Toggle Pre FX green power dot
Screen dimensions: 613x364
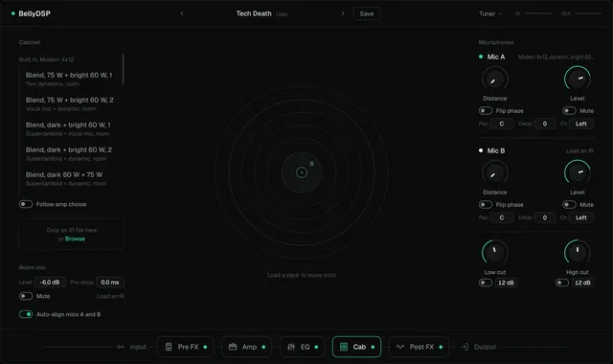tap(205, 347)
